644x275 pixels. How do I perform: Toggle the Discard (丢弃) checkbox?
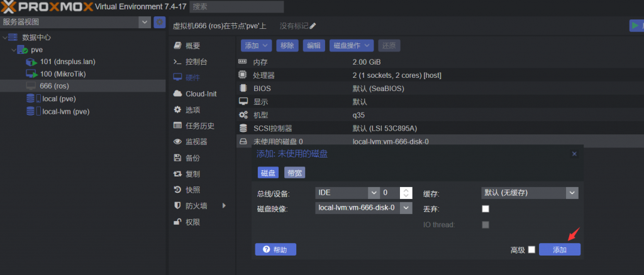(x=486, y=209)
